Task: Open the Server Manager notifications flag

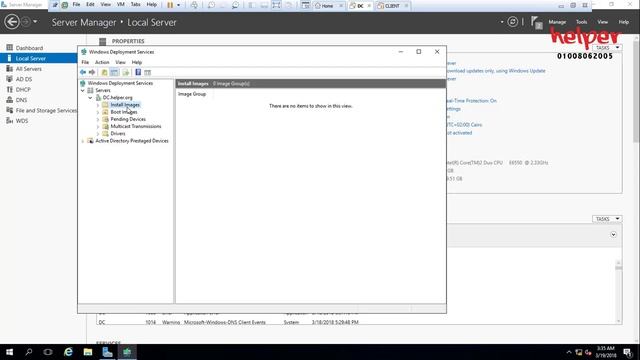Action: 536,22
